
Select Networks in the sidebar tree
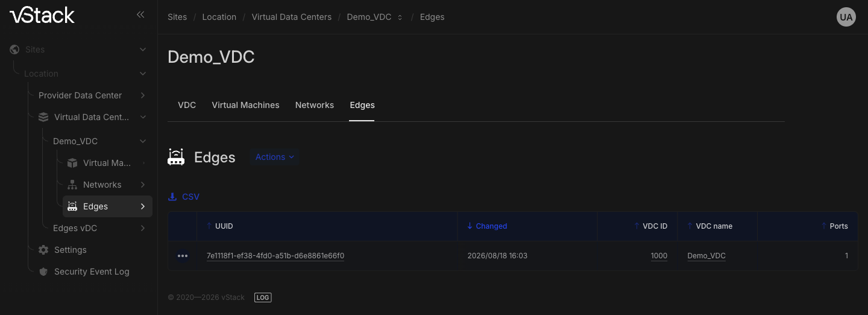tap(102, 185)
